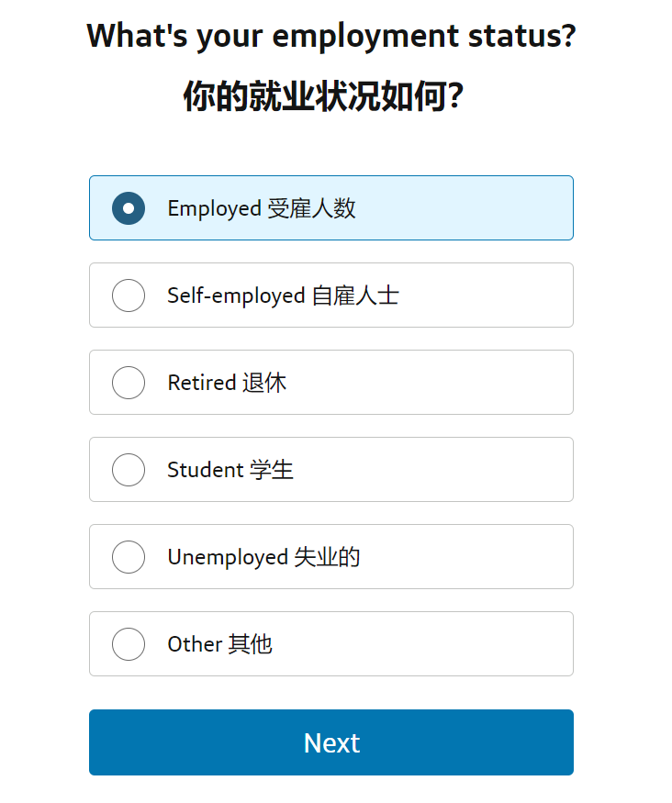Mark the Unemployed radio circle
The height and width of the screenshot is (803, 672).
click(129, 557)
